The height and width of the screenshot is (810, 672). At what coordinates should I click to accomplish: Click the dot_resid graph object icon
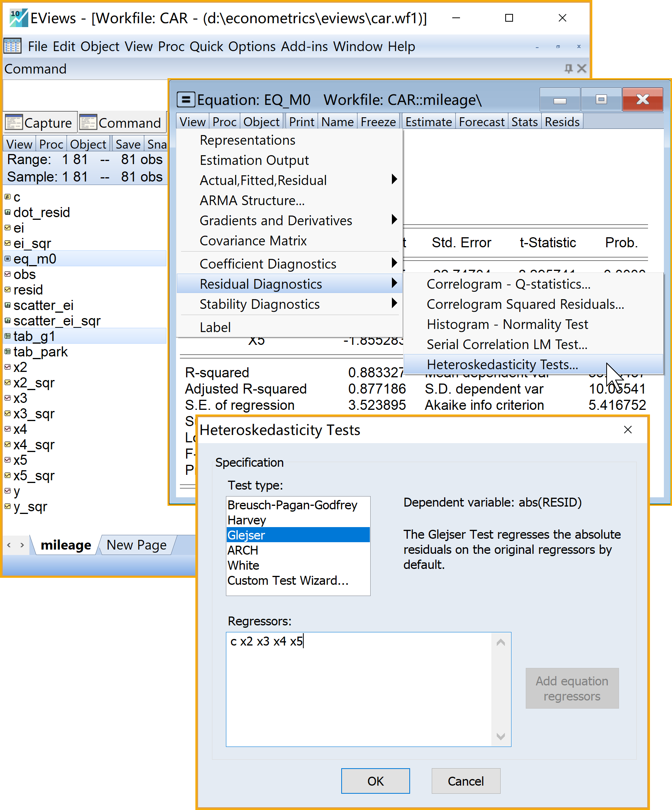(7, 212)
